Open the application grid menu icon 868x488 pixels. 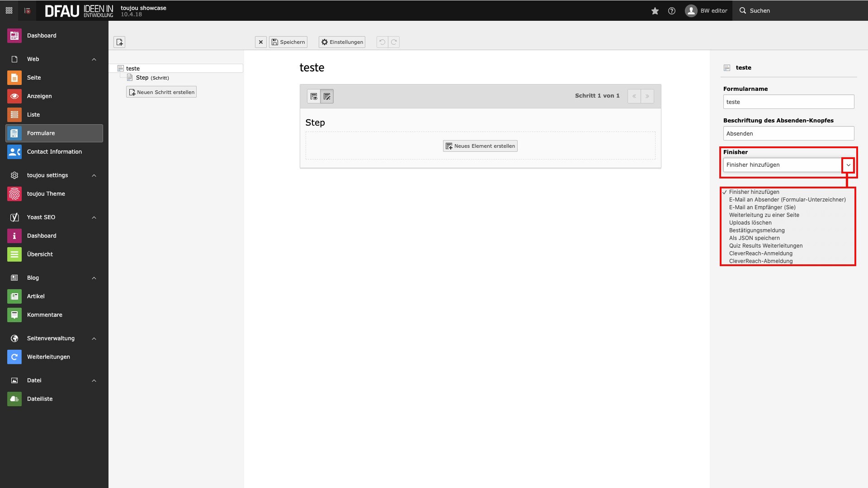pos(9,10)
